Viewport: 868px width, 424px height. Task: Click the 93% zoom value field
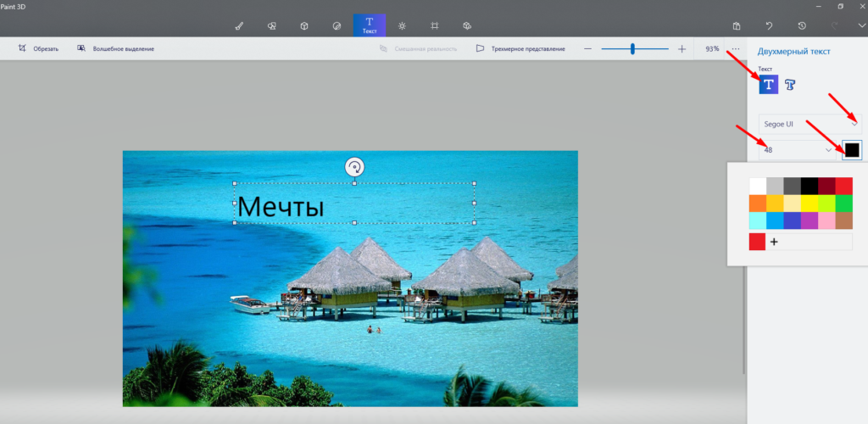(712, 48)
